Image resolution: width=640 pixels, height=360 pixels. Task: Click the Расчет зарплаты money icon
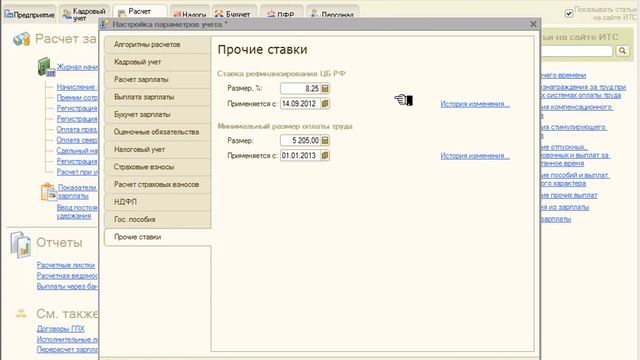pos(22,39)
